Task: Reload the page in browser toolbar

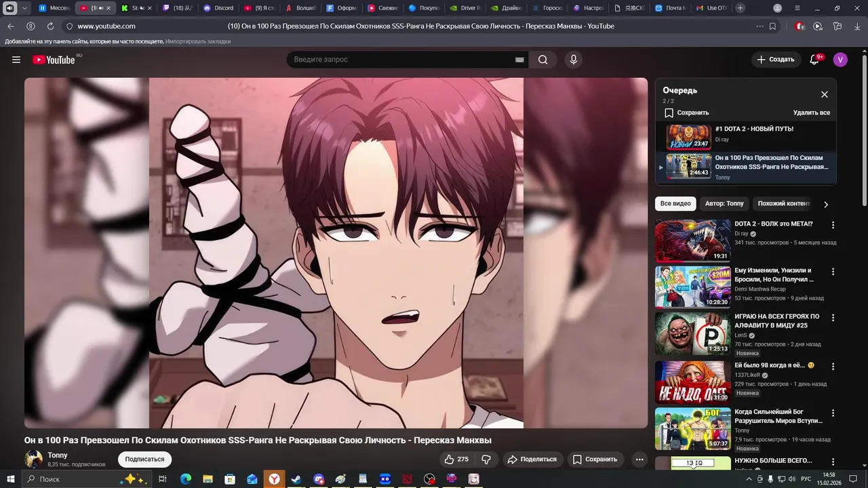Action: click(x=50, y=26)
